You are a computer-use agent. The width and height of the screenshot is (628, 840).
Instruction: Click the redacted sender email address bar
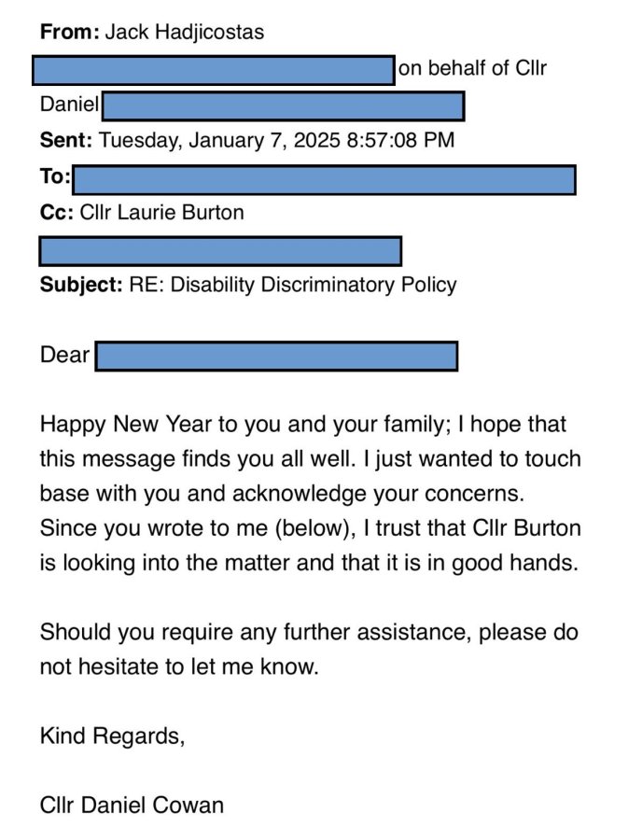(214, 70)
